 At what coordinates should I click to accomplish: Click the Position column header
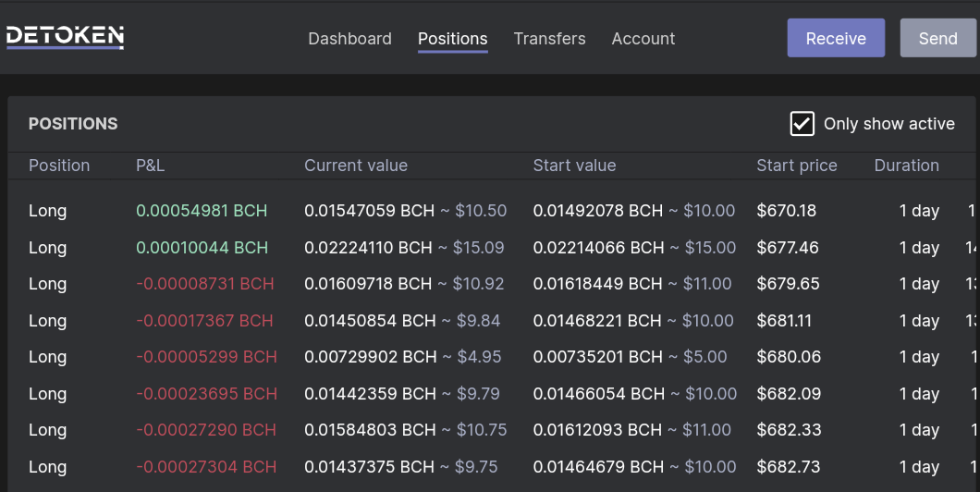tap(59, 166)
